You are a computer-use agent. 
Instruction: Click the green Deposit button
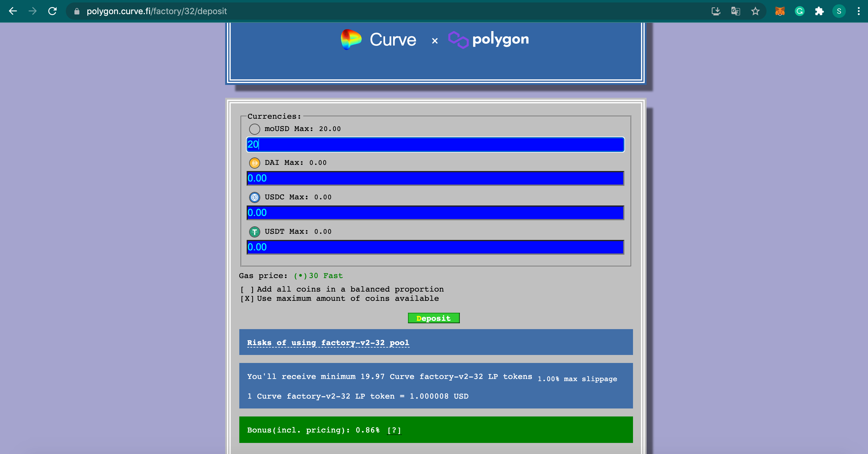pyautogui.click(x=434, y=318)
